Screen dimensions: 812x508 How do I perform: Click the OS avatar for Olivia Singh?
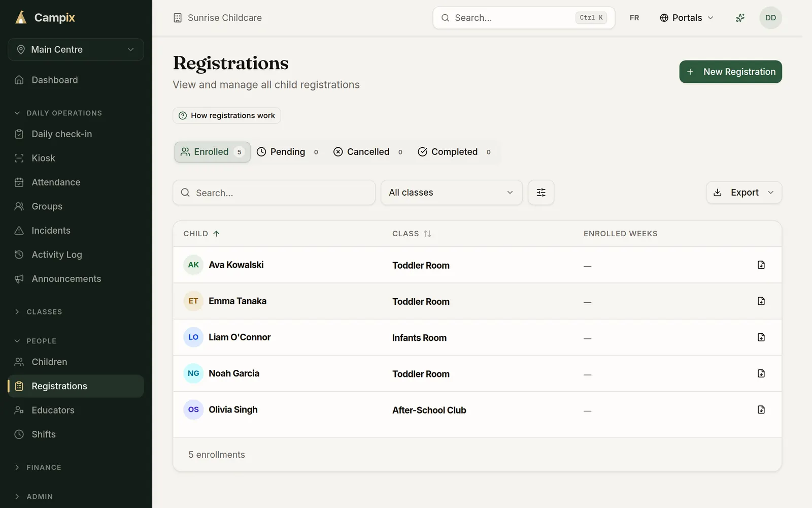point(193,409)
